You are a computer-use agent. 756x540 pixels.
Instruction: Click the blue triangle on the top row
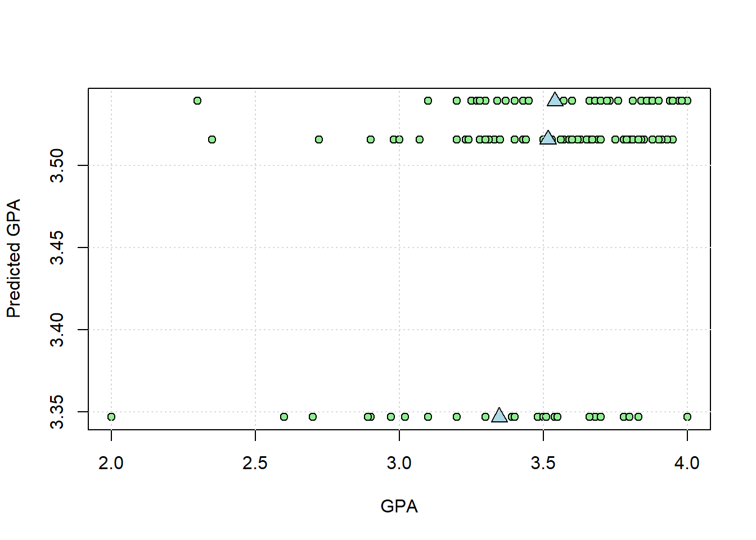coord(555,100)
